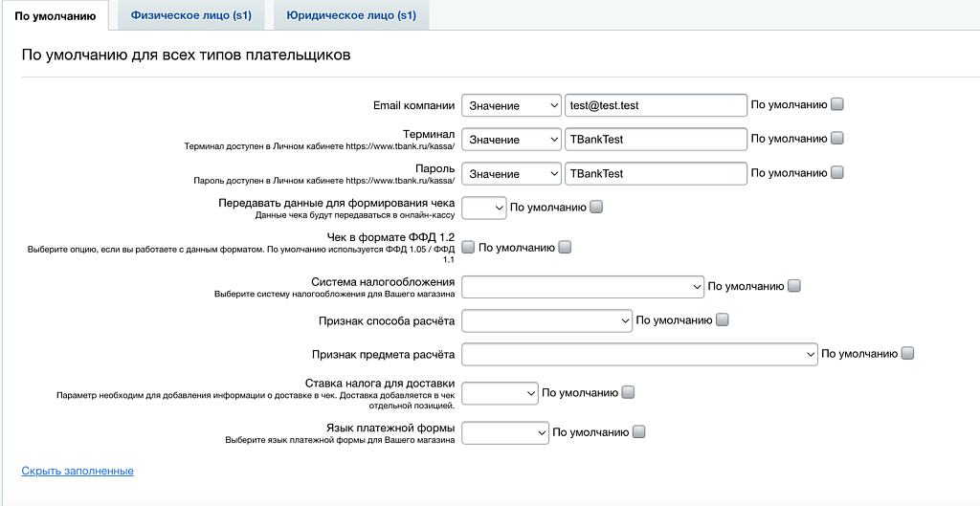Open the Система налогообложения dropdown
Viewport: 980px width, 506px height.
(x=584, y=286)
